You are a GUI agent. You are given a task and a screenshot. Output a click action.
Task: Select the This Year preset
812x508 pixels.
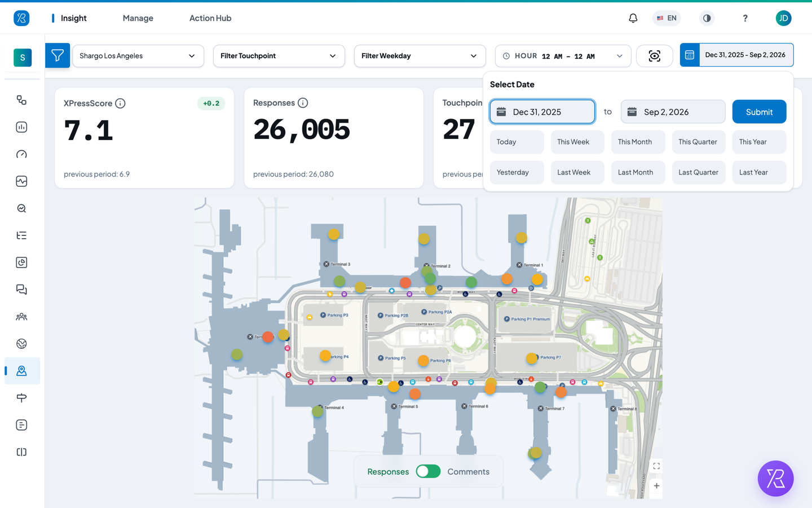(759, 142)
